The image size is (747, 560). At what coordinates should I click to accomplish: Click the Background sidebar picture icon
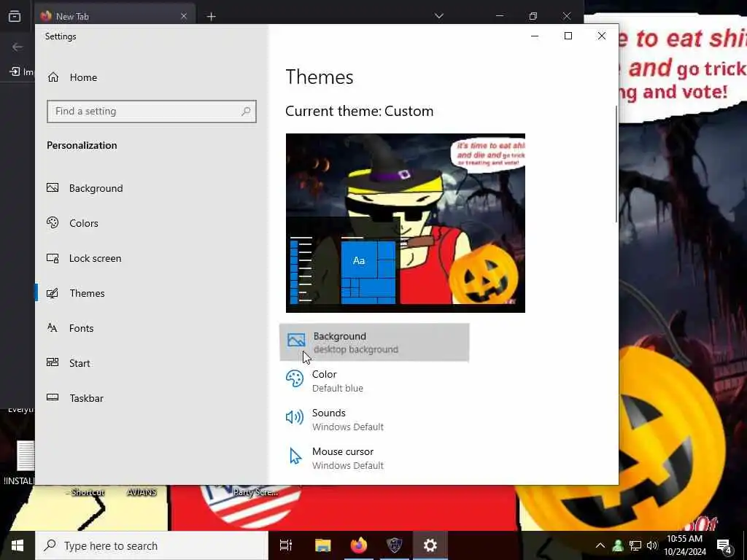(x=53, y=187)
